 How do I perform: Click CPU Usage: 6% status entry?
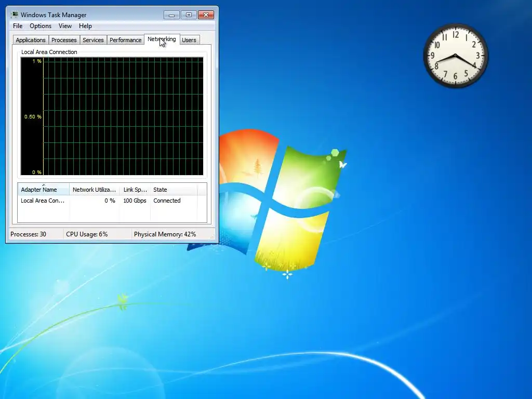[x=87, y=234]
